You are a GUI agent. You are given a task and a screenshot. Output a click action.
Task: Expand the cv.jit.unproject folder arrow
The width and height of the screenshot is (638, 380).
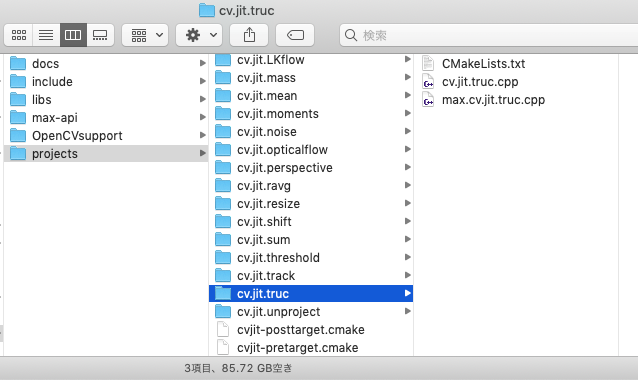[407, 311]
